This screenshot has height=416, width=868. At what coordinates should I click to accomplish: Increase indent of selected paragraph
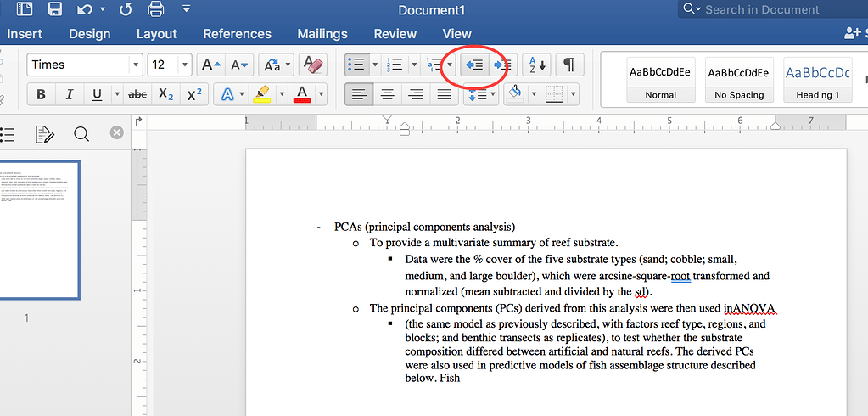502,65
